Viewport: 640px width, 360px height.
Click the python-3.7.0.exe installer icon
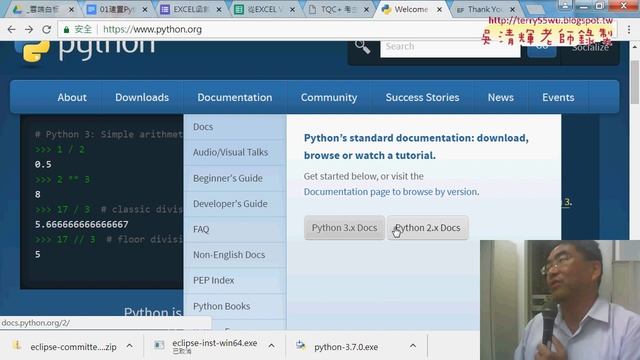pos(300,345)
